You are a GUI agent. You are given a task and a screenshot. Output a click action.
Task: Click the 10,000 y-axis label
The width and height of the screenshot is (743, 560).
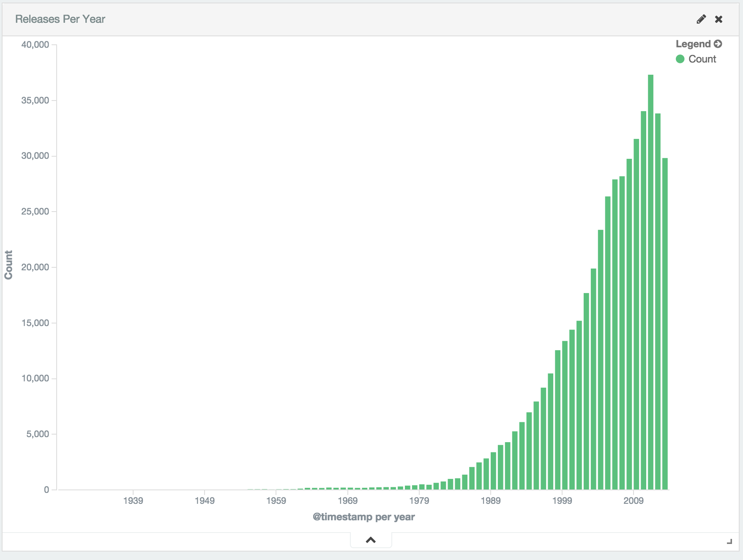click(35, 378)
